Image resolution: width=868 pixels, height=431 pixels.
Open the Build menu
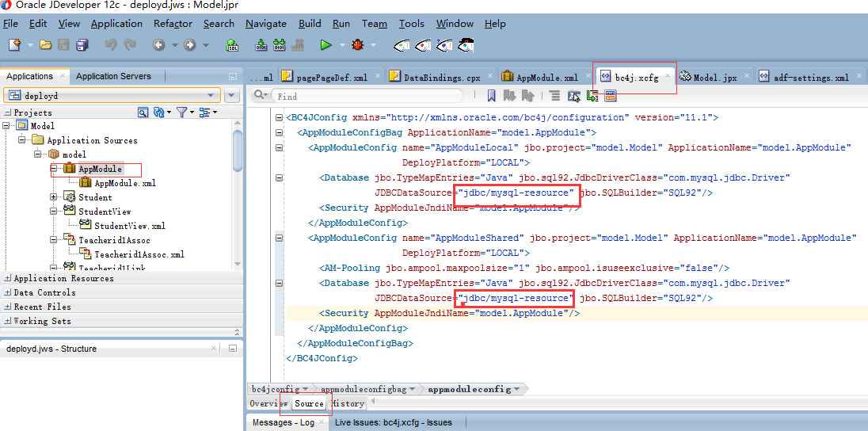(x=310, y=23)
